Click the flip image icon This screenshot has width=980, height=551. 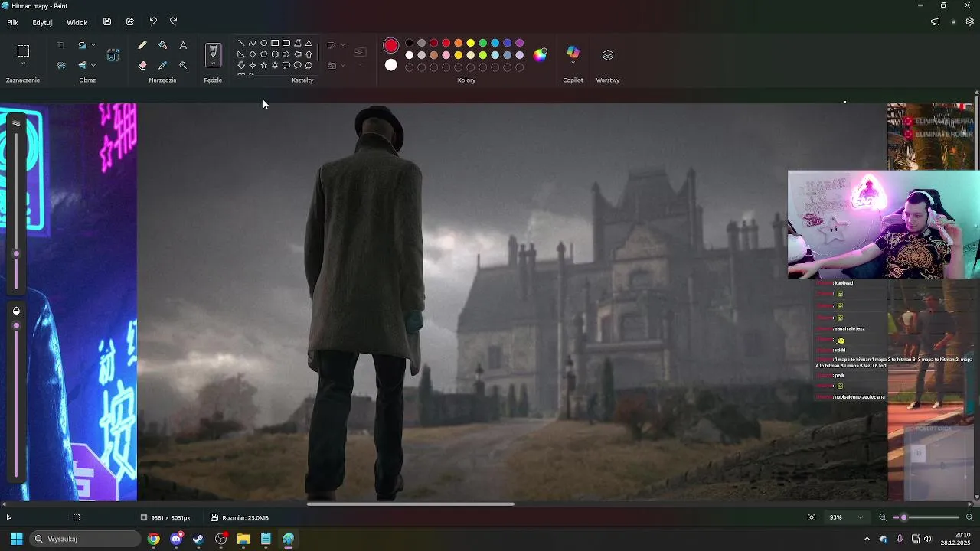click(82, 65)
